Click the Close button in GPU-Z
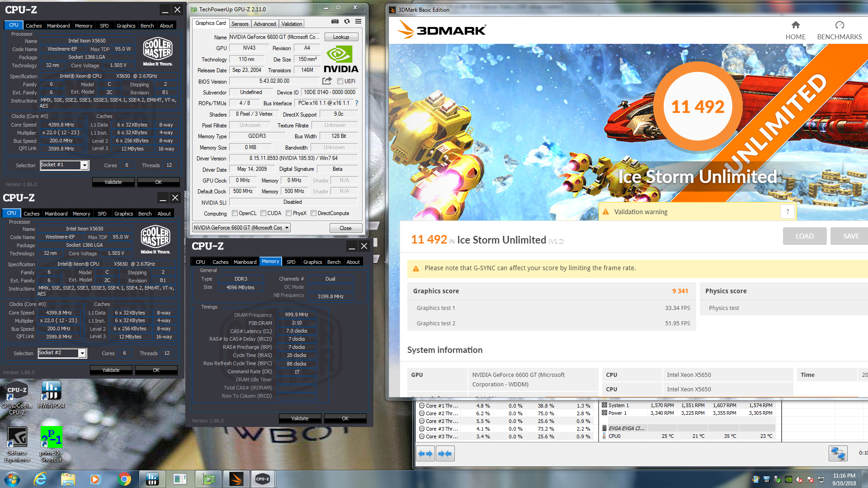 click(346, 228)
